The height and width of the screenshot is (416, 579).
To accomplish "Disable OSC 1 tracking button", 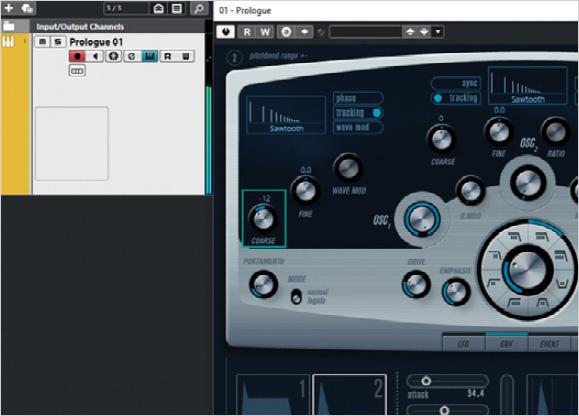I will pyautogui.click(x=358, y=113).
